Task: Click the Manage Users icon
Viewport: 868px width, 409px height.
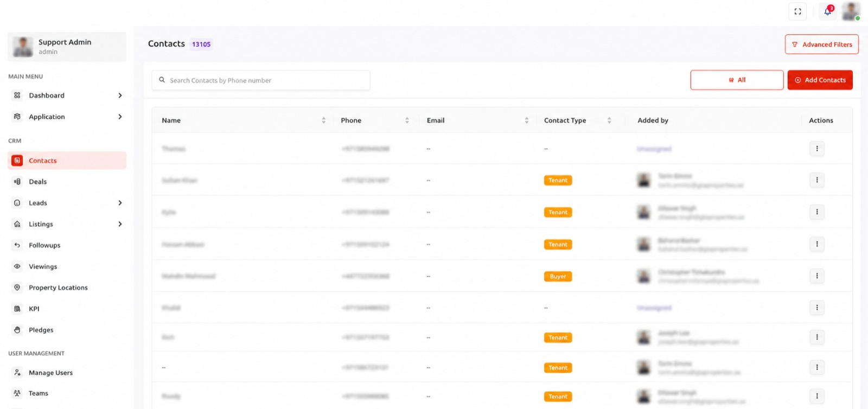Action: tap(17, 373)
